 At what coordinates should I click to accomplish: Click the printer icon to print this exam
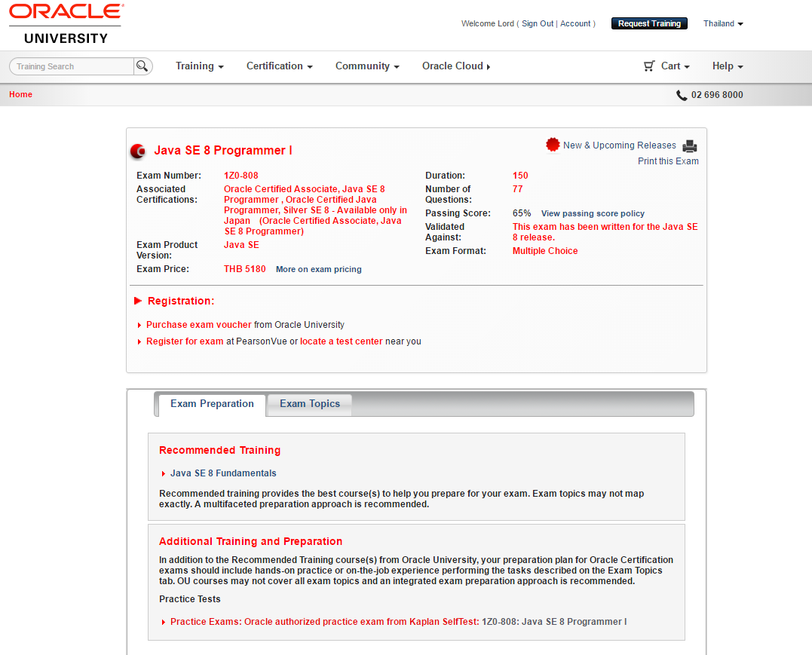pyautogui.click(x=691, y=145)
